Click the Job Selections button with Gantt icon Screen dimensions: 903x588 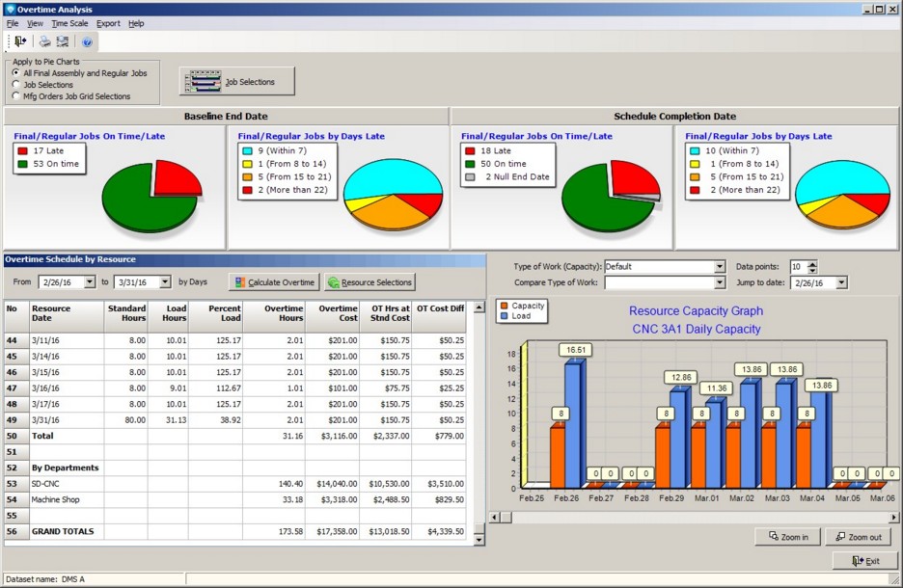point(237,82)
